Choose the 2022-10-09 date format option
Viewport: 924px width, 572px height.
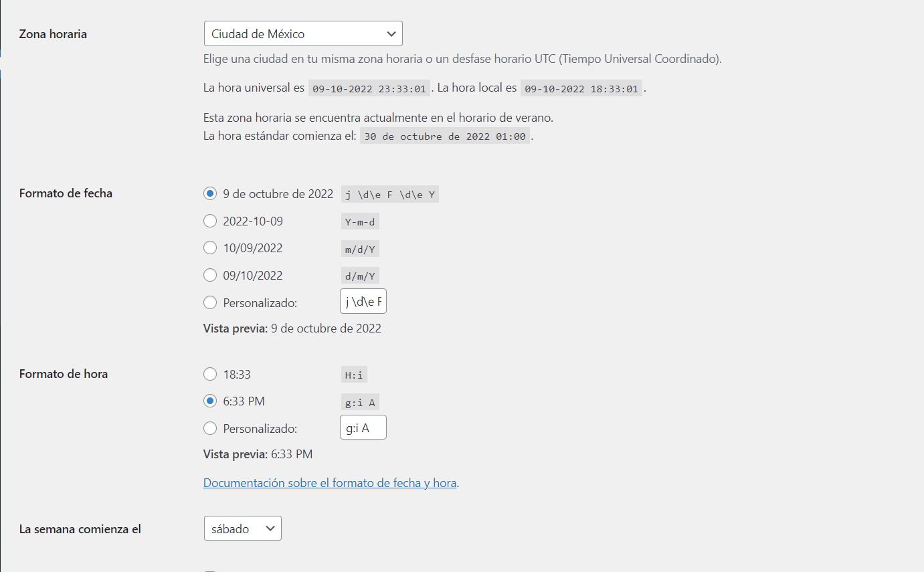pos(210,221)
